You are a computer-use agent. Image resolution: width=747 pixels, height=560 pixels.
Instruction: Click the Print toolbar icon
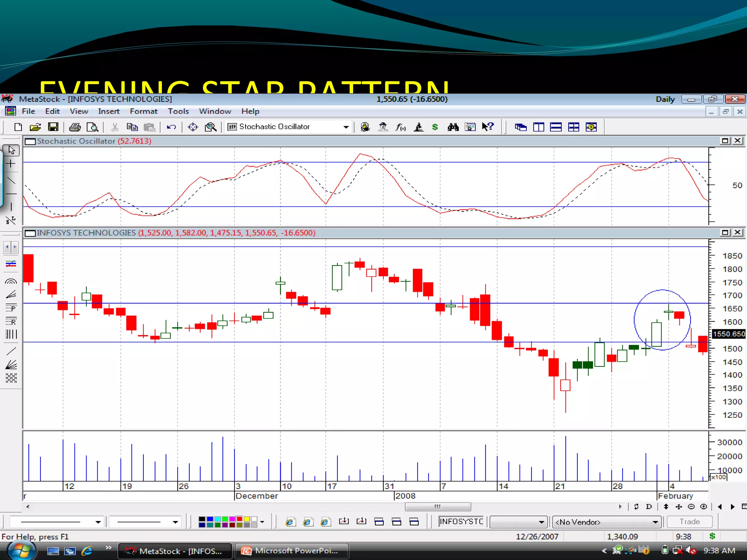pyautogui.click(x=75, y=127)
